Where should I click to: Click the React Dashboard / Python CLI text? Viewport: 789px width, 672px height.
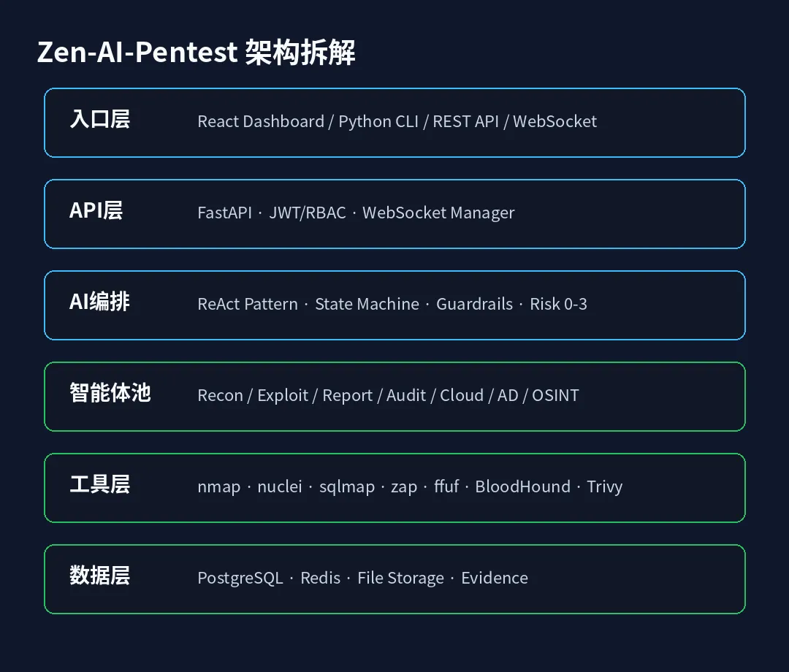coord(308,122)
